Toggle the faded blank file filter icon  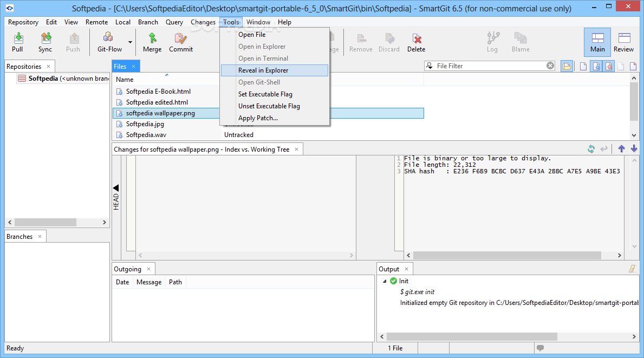pos(621,66)
